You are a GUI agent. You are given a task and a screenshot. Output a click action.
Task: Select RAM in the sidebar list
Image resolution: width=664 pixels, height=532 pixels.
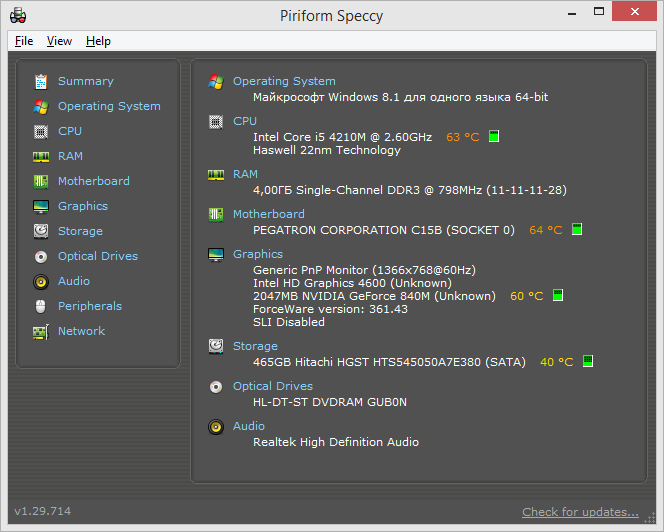(x=70, y=156)
